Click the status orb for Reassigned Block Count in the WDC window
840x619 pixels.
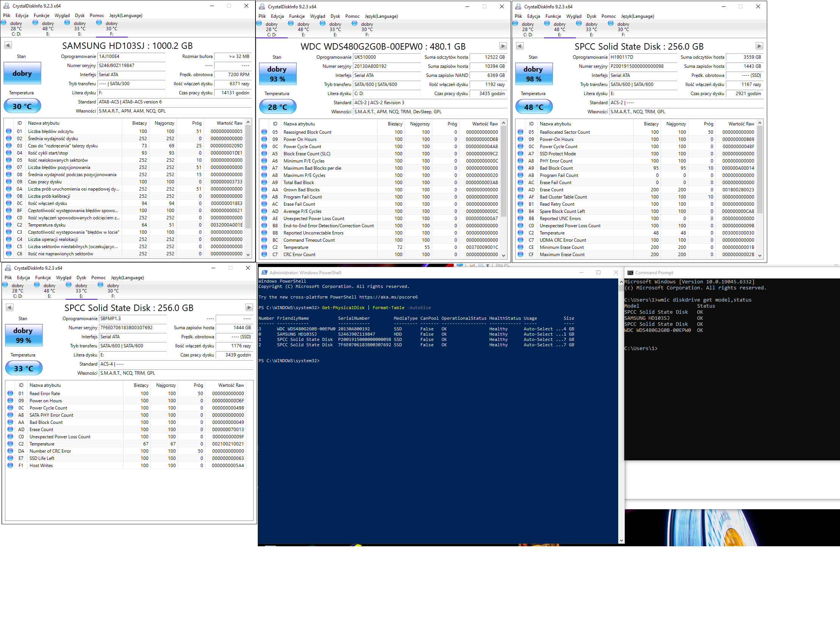point(264,132)
